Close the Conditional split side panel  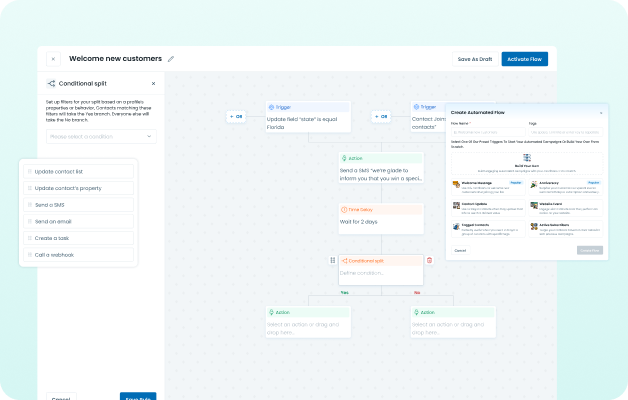point(153,84)
